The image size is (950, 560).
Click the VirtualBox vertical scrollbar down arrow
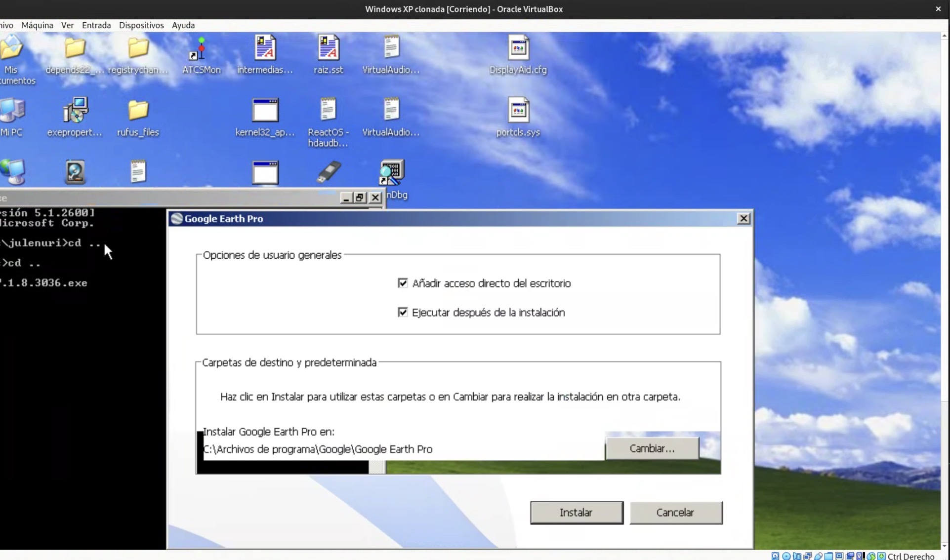tap(944, 546)
